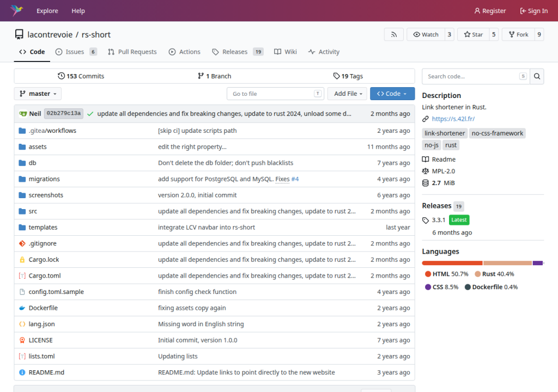Viewport: 558px width, 392px height.
Task: Click the src folder icon
Action: point(22,211)
